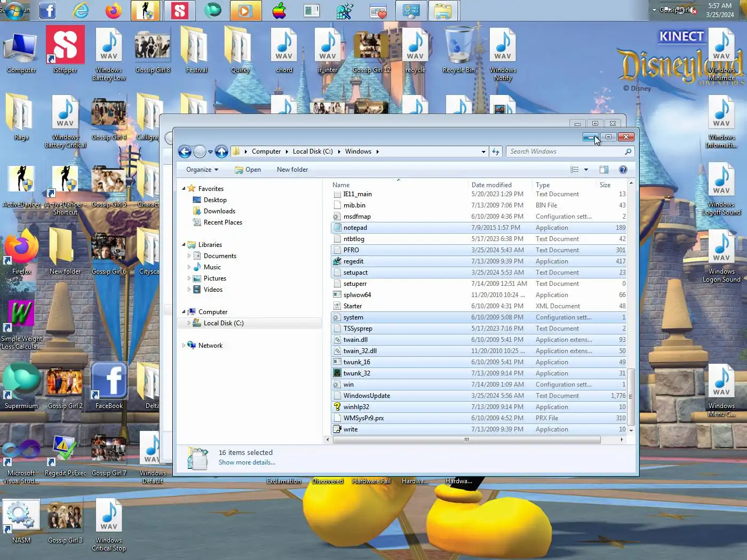Select Regedit PsExec desktop shortcut
The image size is (747, 560).
tap(65, 455)
